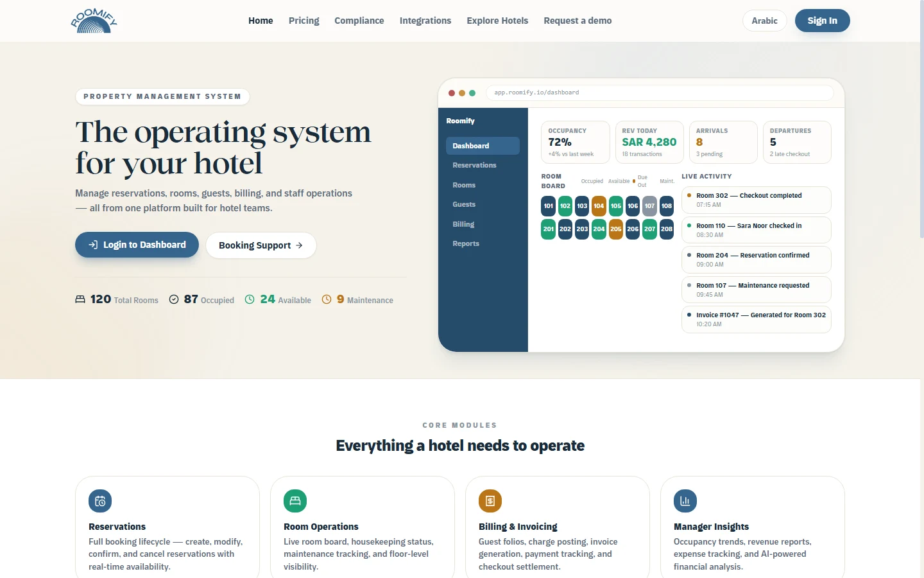Viewport: 924px width, 578px height.
Task: Open the Compliance nav item
Action: tap(359, 21)
